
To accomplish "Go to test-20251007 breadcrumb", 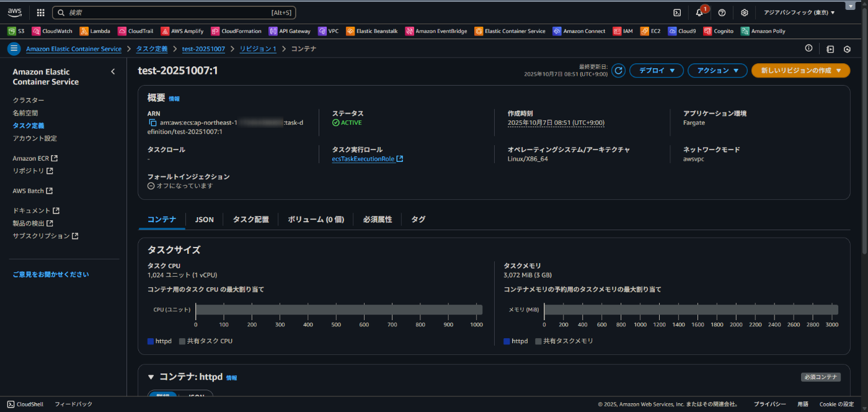I will pos(203,48).
